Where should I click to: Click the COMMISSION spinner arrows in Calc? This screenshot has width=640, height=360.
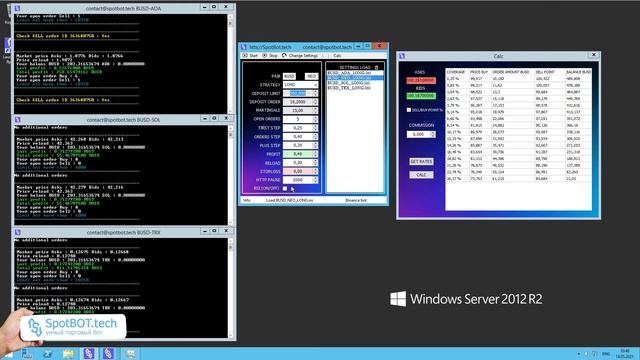tap(433, 134)
